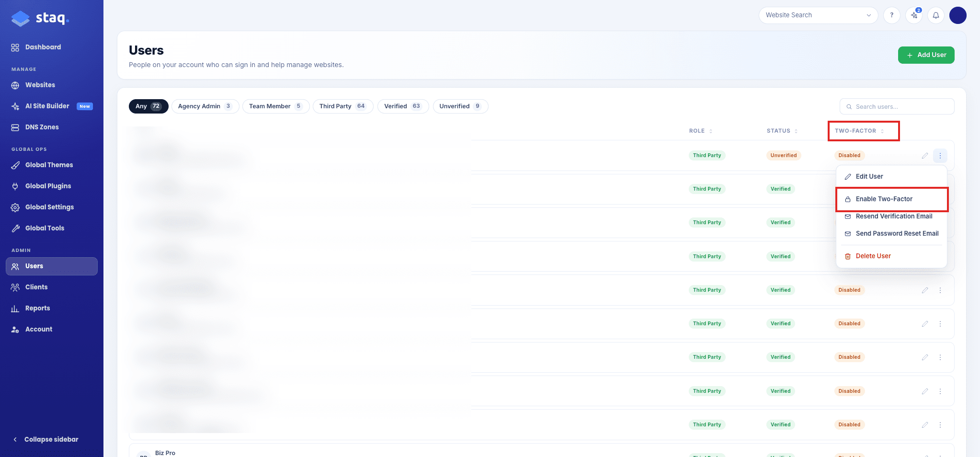Screen dimensions: 980x457
Task: Select Delete User option
Action: point(891,256)
